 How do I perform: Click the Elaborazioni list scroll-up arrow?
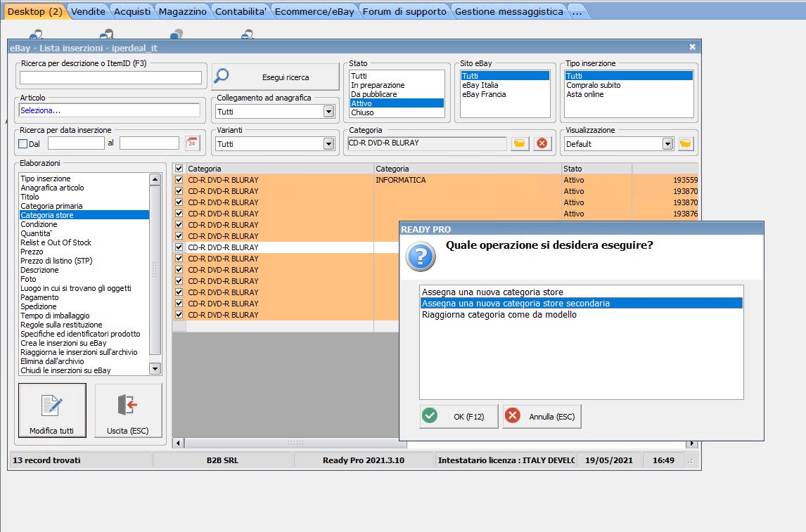(155, 179)
